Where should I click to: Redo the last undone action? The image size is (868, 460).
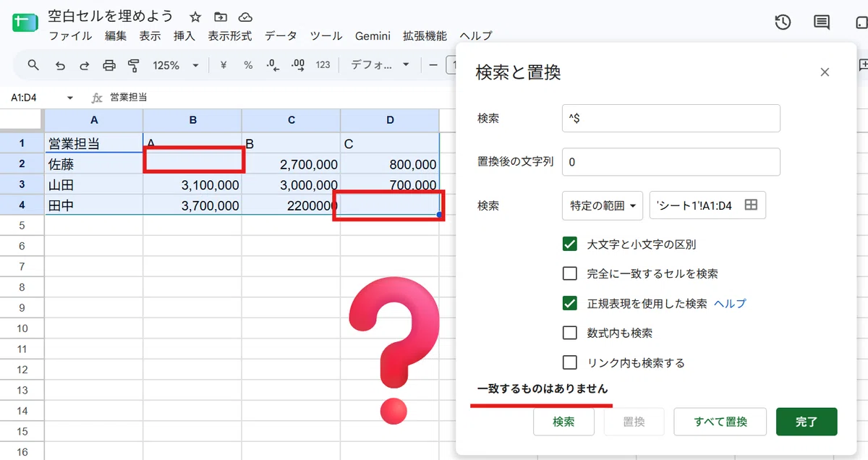(85, 65)
